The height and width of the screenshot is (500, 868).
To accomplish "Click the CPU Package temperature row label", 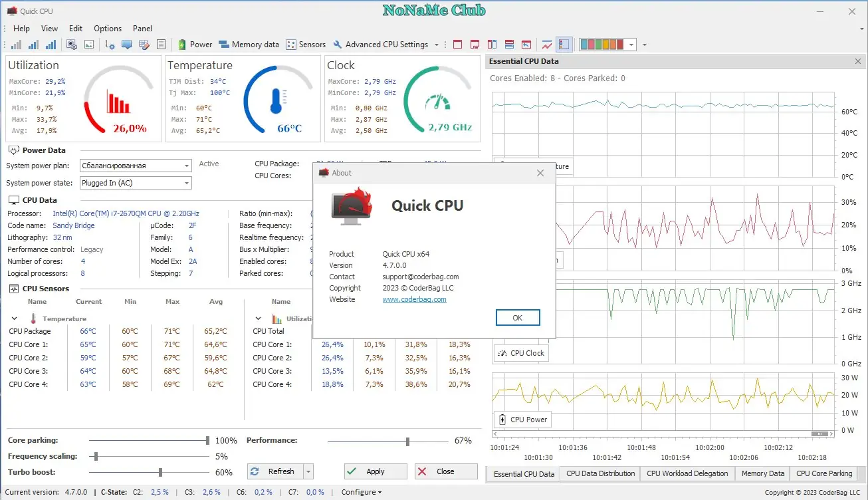I will coord(30,331).
